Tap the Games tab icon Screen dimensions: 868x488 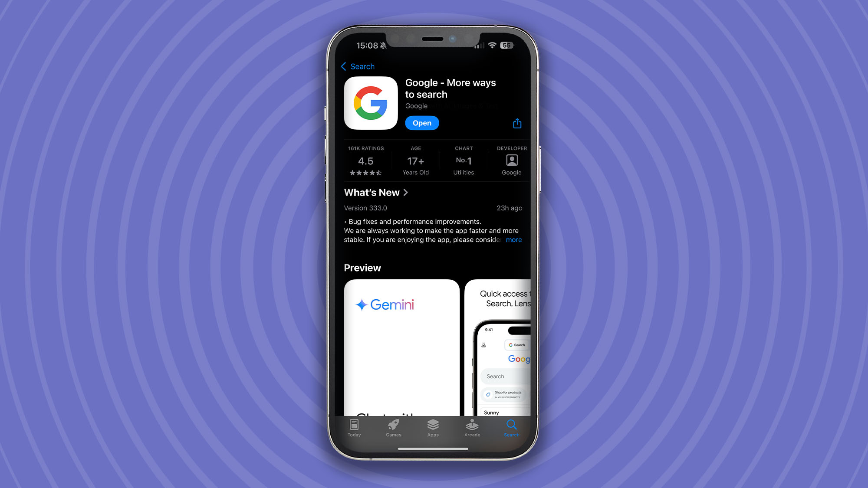[x=394, y=427]
